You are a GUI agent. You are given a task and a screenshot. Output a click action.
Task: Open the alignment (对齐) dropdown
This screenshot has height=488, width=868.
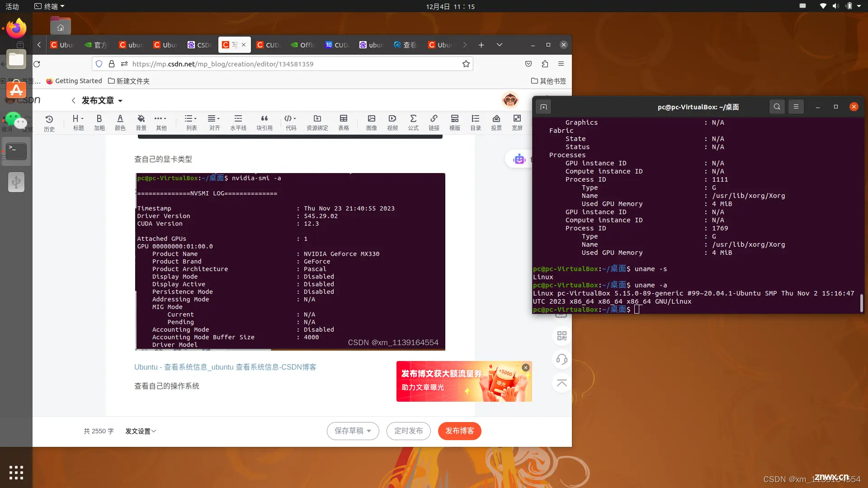214,123
